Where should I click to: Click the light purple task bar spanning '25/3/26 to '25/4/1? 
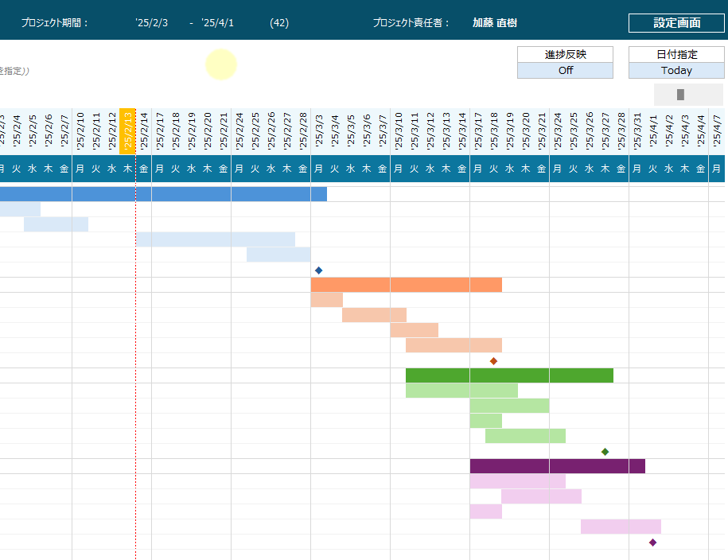tap(621, 527)
